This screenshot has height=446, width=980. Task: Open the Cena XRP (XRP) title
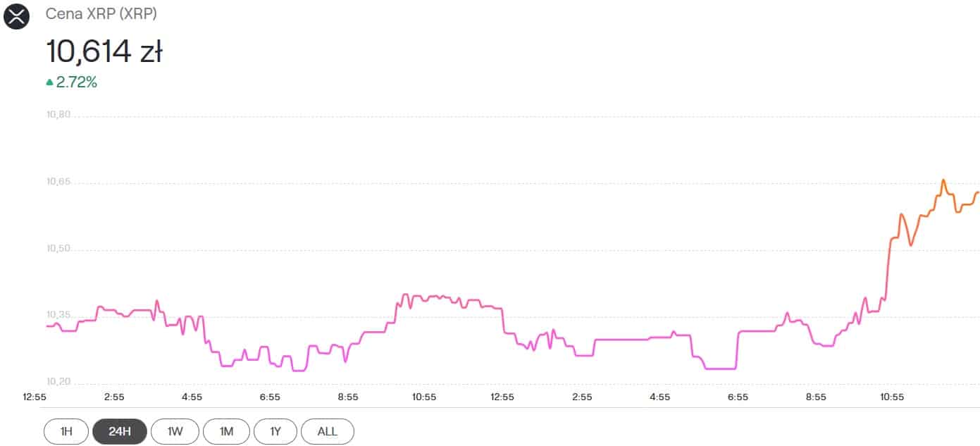tap(101, 14)
